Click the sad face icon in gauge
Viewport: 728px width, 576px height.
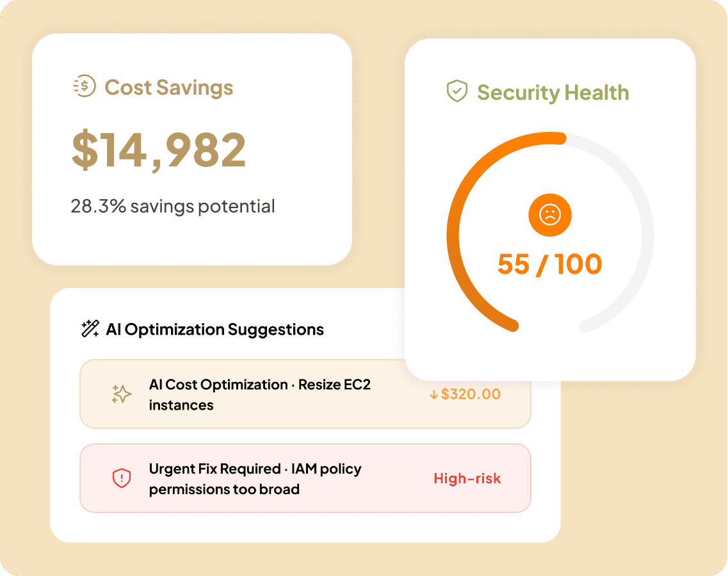(549, 215)
